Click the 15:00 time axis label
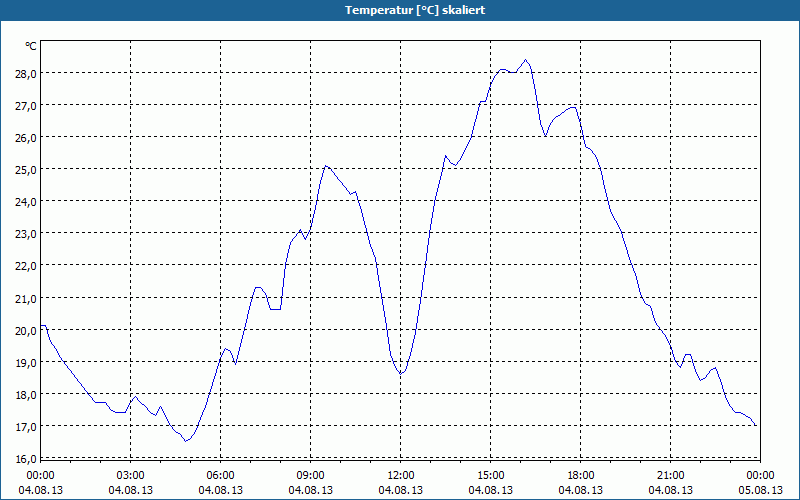The height and width of the screenshot is (500, 800). tap(491, 476)
